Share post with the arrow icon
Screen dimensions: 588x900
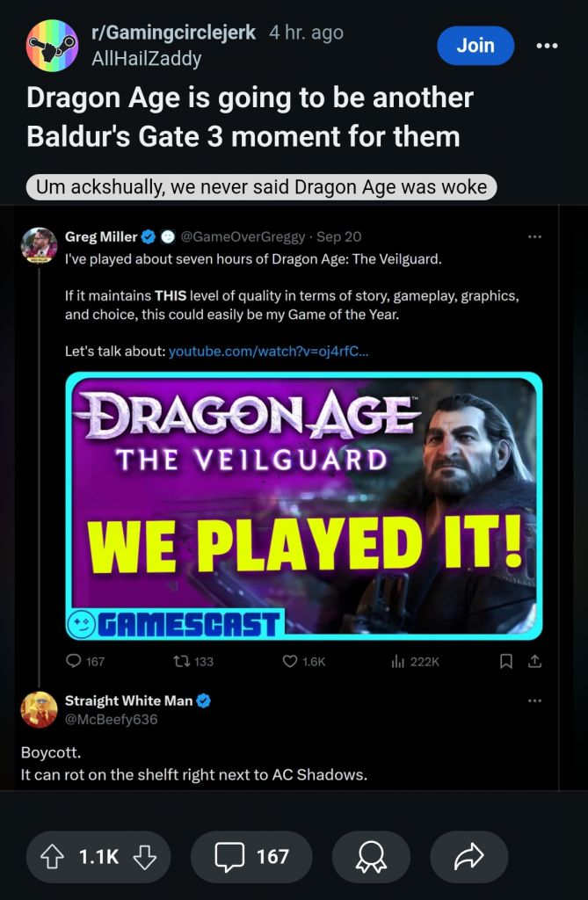(469, 857)
